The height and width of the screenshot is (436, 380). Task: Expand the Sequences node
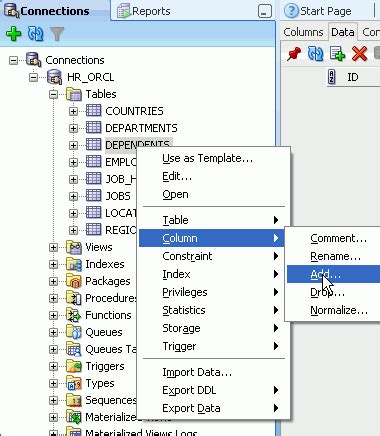pos(53,400)
